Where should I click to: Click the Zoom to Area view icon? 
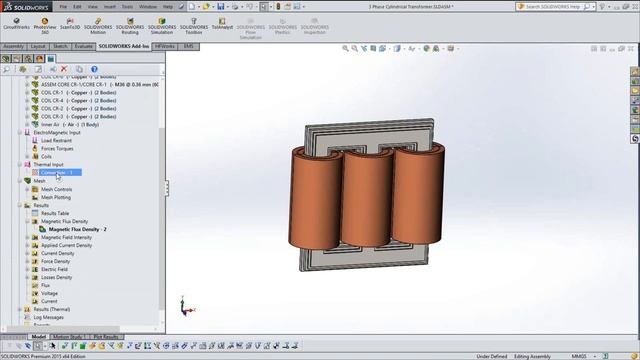[355, 49]
